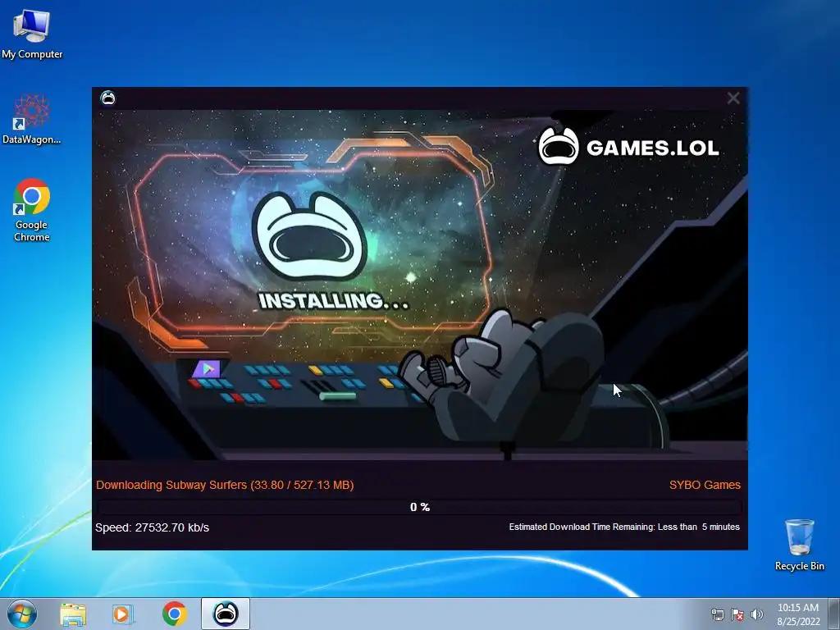Click the Downloading Subway Surfers status text
The height and width of the screenshot is (630, 840).
225,485
